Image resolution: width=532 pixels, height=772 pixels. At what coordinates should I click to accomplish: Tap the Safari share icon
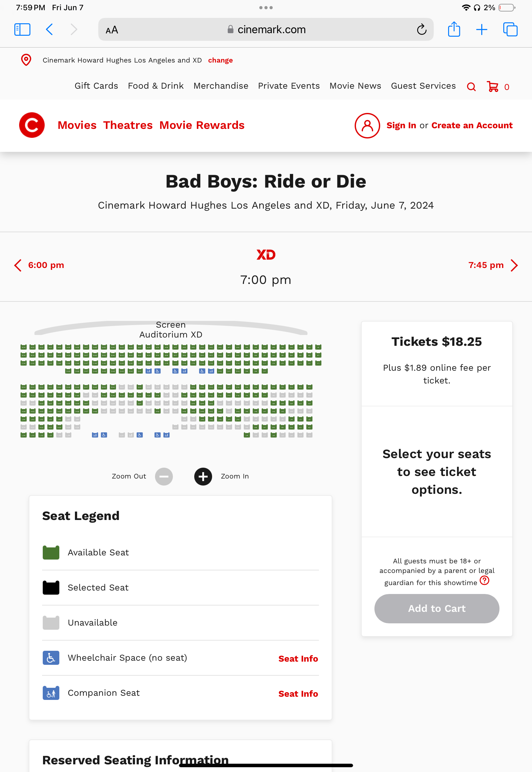(x=454, y=29)
